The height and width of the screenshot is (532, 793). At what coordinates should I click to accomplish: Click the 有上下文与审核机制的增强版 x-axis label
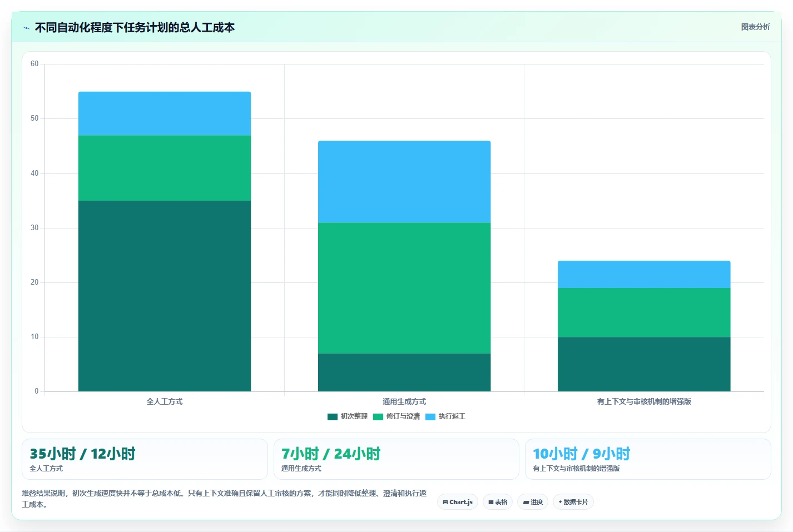[x=644, y=401]
